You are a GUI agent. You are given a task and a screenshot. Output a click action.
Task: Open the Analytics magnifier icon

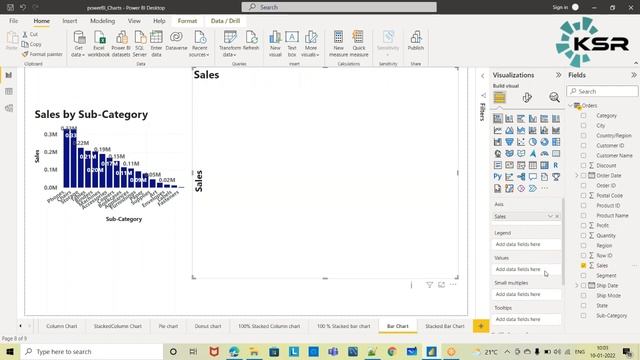554,98
